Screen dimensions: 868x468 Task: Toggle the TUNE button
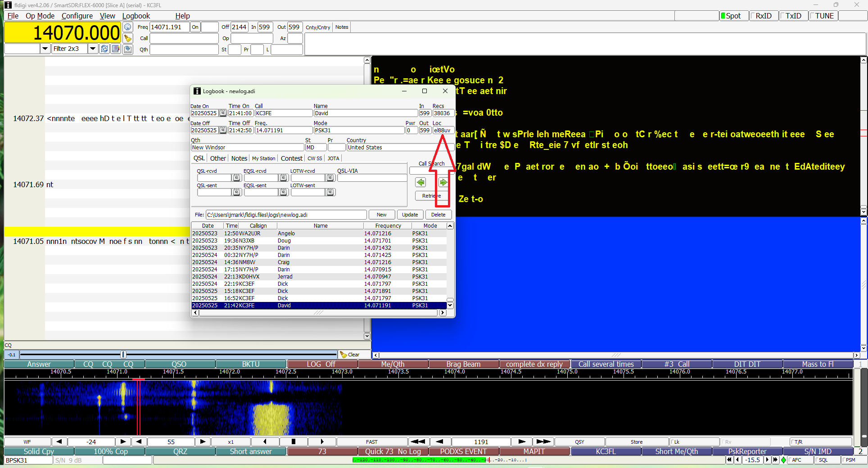824,16
